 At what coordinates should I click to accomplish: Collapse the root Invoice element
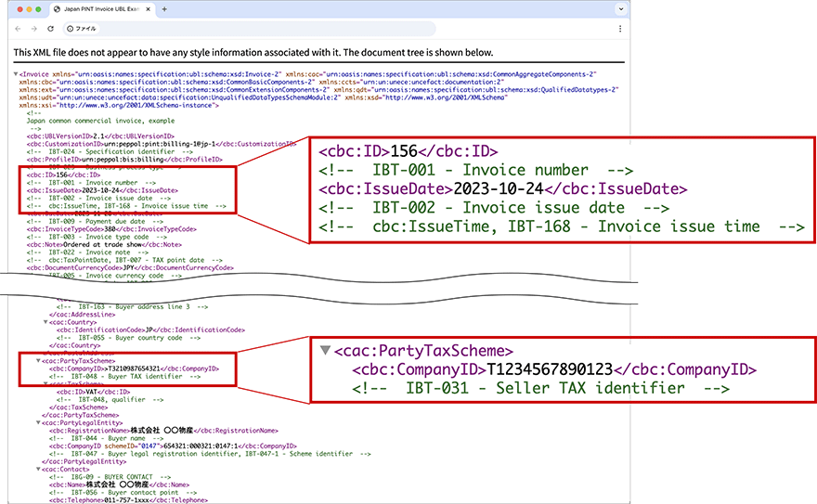click(x=16, y=72)
